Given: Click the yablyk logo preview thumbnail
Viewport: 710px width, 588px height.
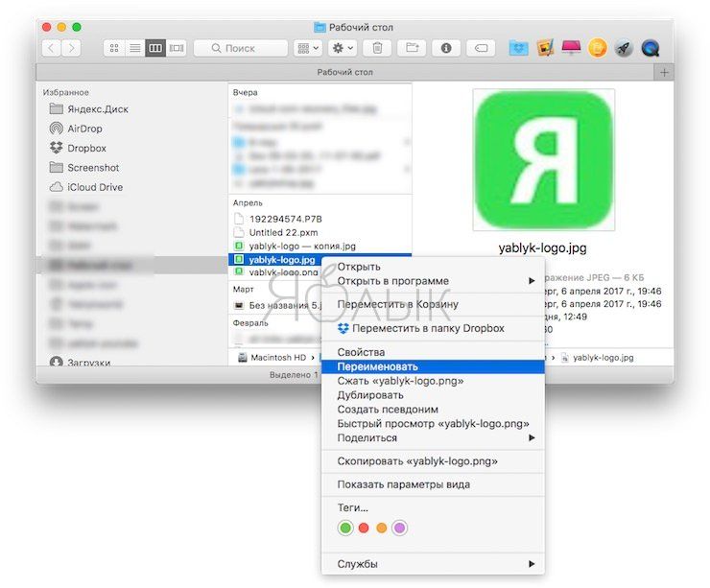Looking at the screenshot, I should click(543, 160).
